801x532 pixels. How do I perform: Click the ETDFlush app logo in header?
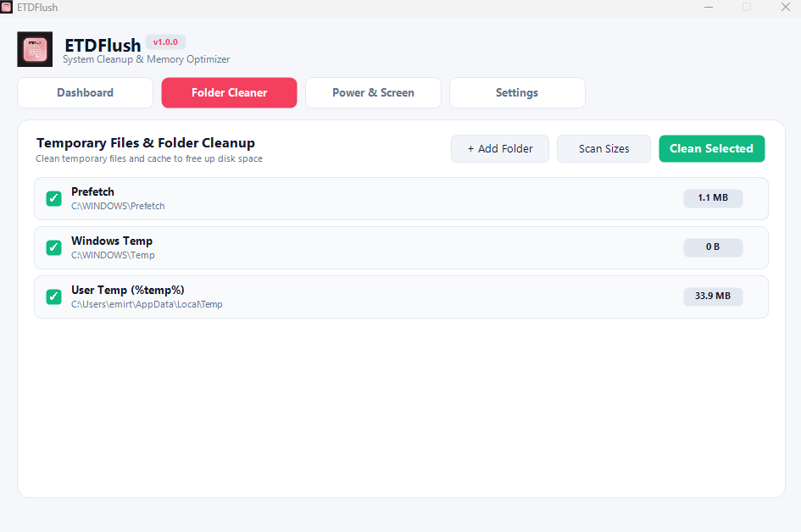click(35, 49)
